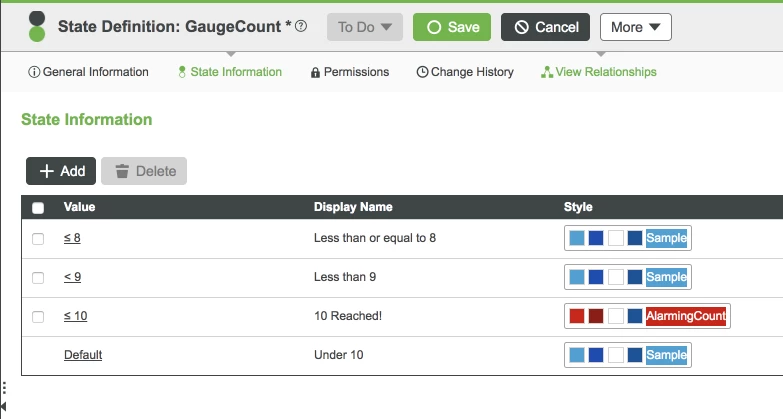
Task: Select '10 Reached!' display name
Action: [x=348, y=316]
